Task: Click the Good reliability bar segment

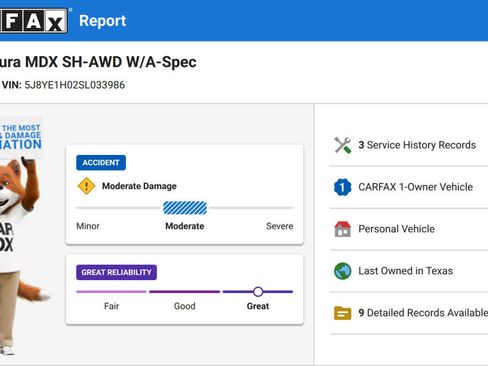Action: pos(185,292)
